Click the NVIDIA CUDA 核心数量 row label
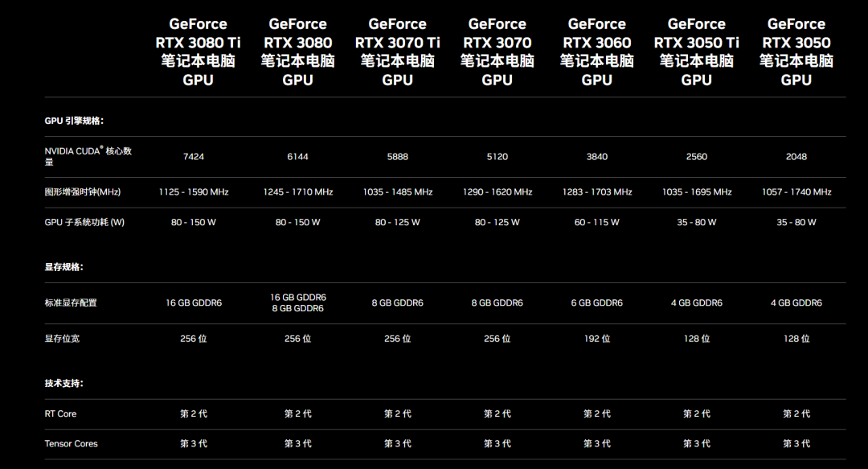Image resolution: width=868 pixels, height=469 pixels. [x=88, y=156]
